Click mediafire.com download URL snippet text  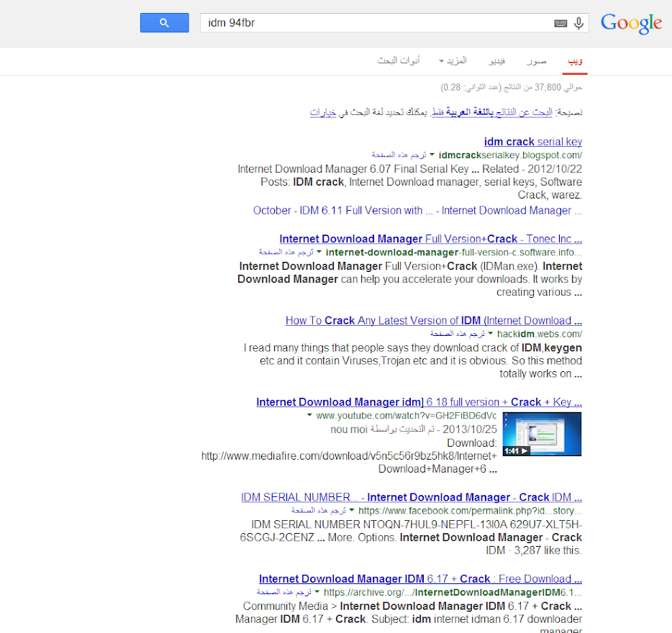click(x=349, y=456)
